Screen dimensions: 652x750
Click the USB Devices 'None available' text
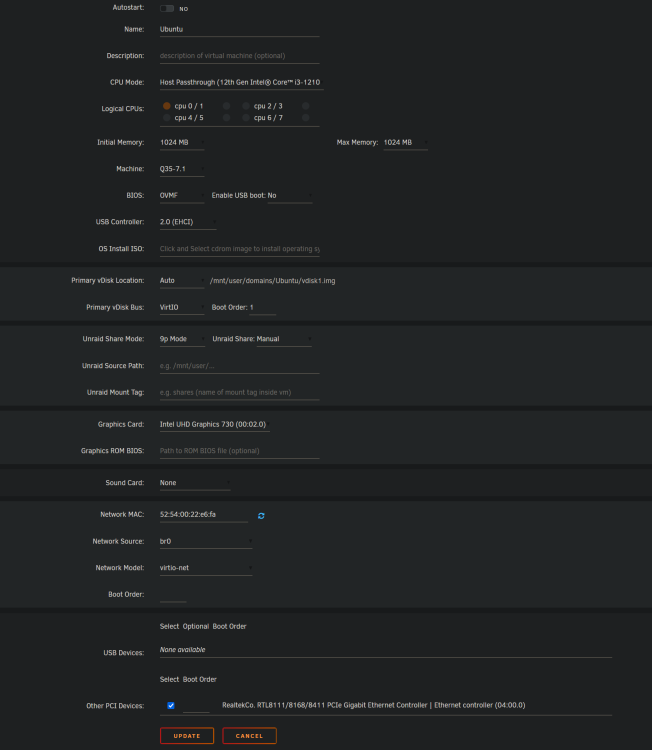coord(182,650)
